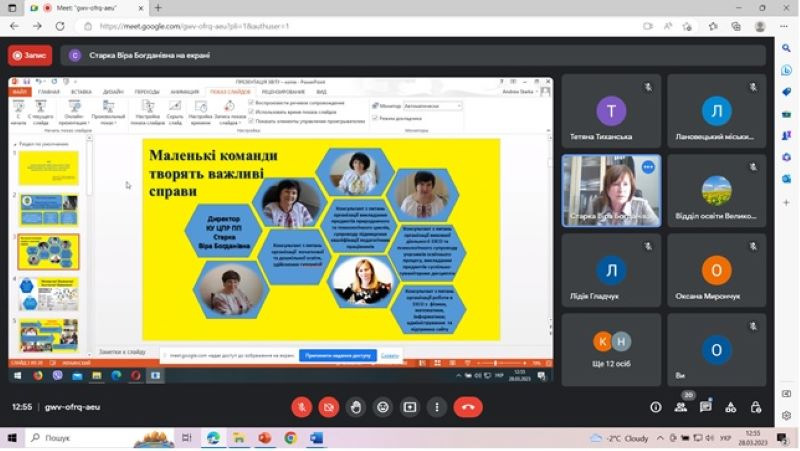Select Тетяна Тиханська participant tile

611,111
